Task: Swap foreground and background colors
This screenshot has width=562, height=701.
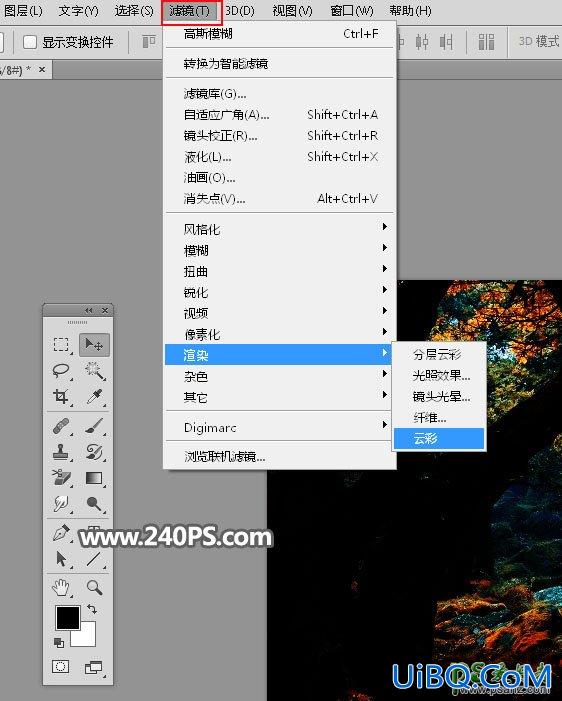Action: click(92, 608)
